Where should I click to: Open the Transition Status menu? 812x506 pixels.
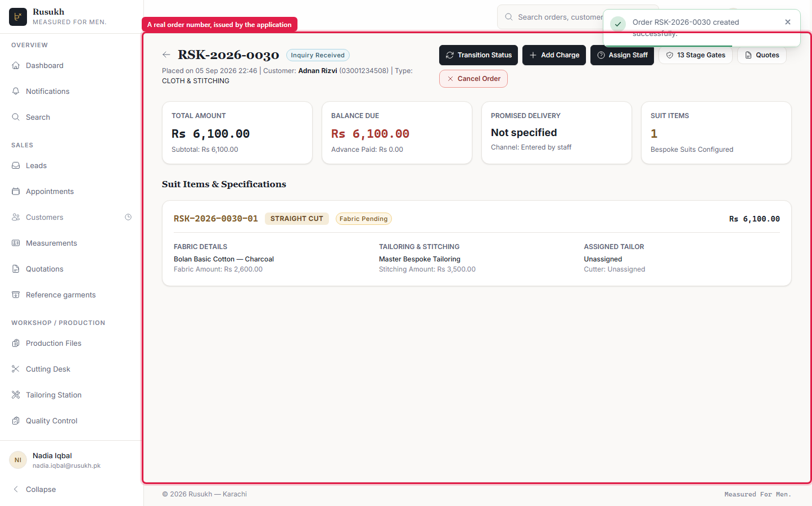(479, 55)
